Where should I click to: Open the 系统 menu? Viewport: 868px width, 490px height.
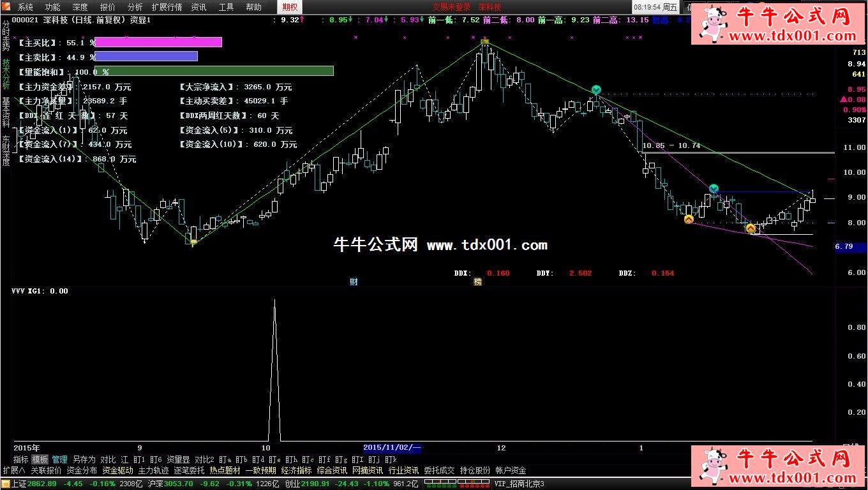point(26,7)
